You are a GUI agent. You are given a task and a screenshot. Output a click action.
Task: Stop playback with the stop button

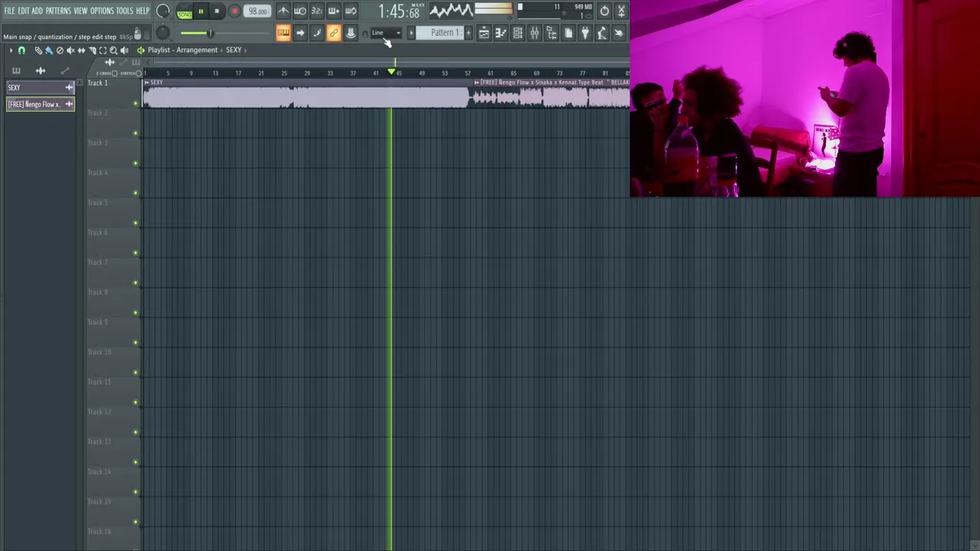coord(217,11)
